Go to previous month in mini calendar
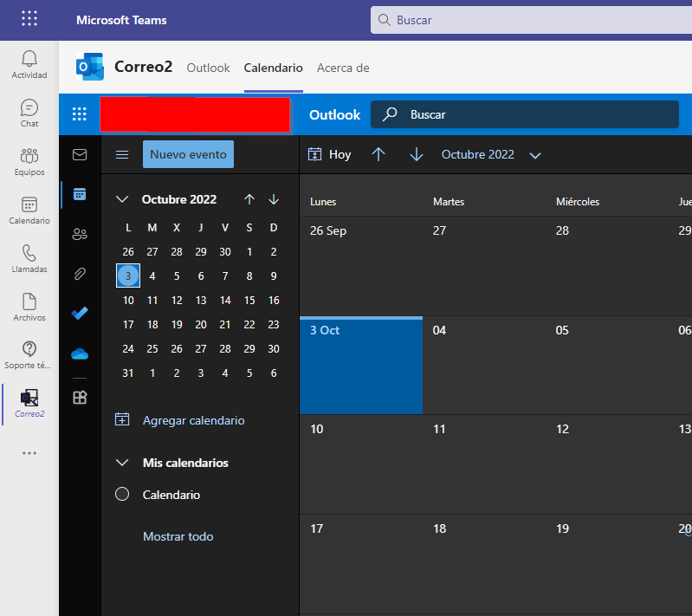 point(249,199)
